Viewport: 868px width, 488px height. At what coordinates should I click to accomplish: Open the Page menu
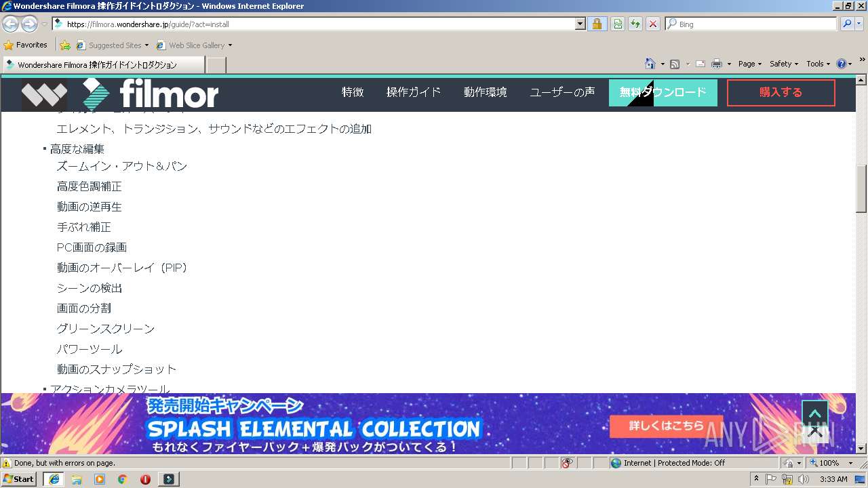click(750, 64)
